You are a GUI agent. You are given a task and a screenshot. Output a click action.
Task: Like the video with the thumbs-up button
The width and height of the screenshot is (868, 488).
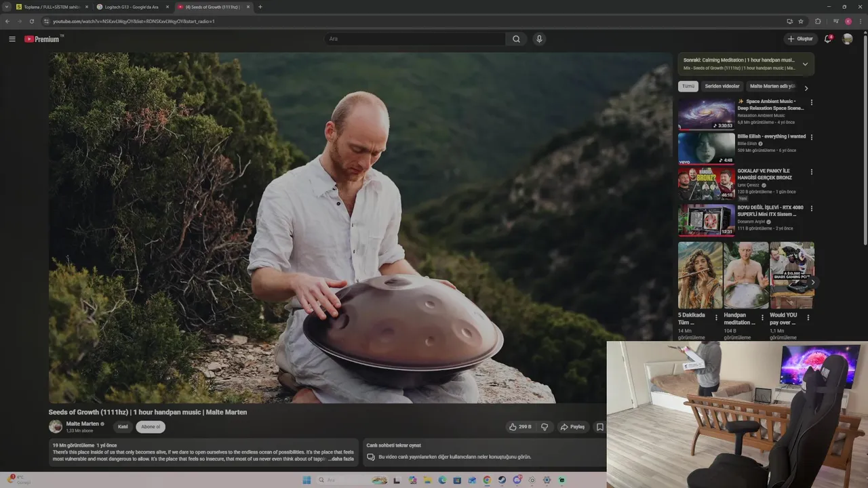tap(520, 427)
